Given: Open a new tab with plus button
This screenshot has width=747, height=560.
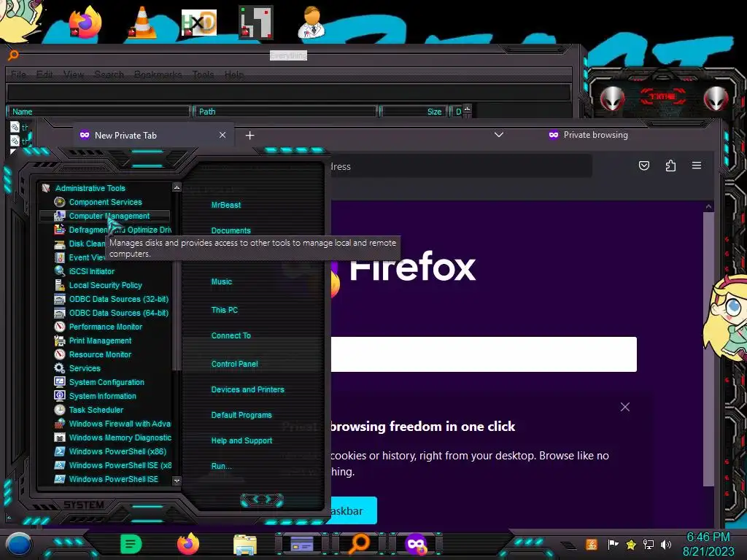Looking at the screenshot, I should (249, 135).
